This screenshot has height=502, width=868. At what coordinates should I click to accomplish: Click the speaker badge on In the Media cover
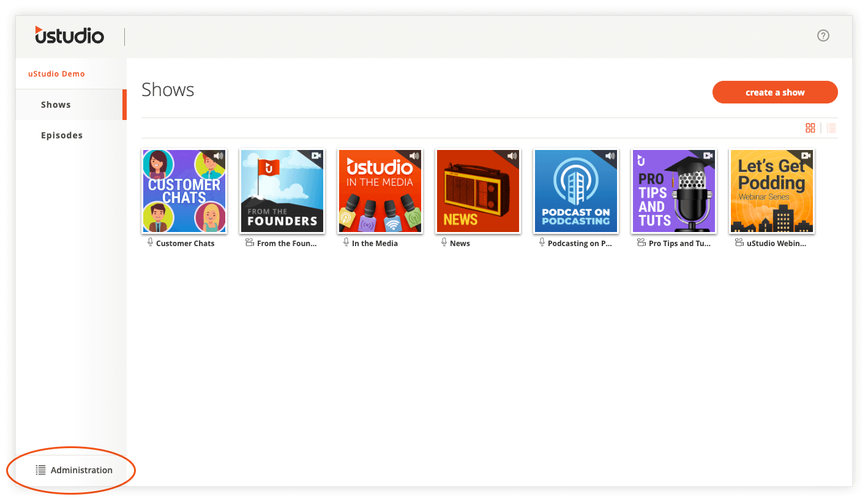(414, 156)
